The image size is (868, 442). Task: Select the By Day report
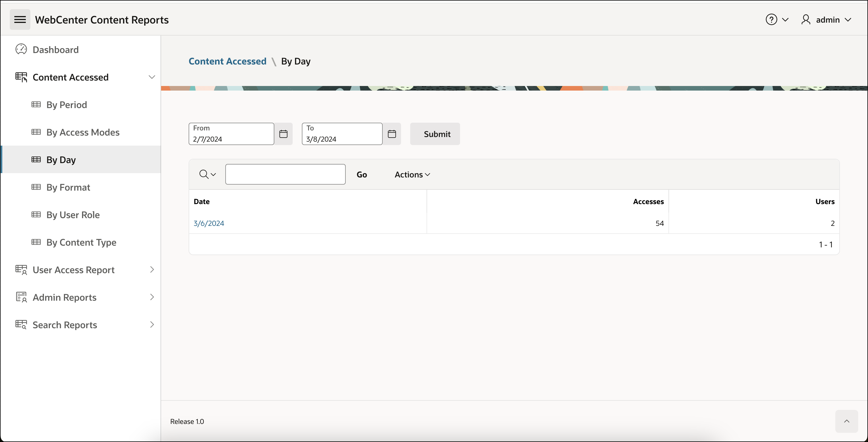click(x=81, y=160)
